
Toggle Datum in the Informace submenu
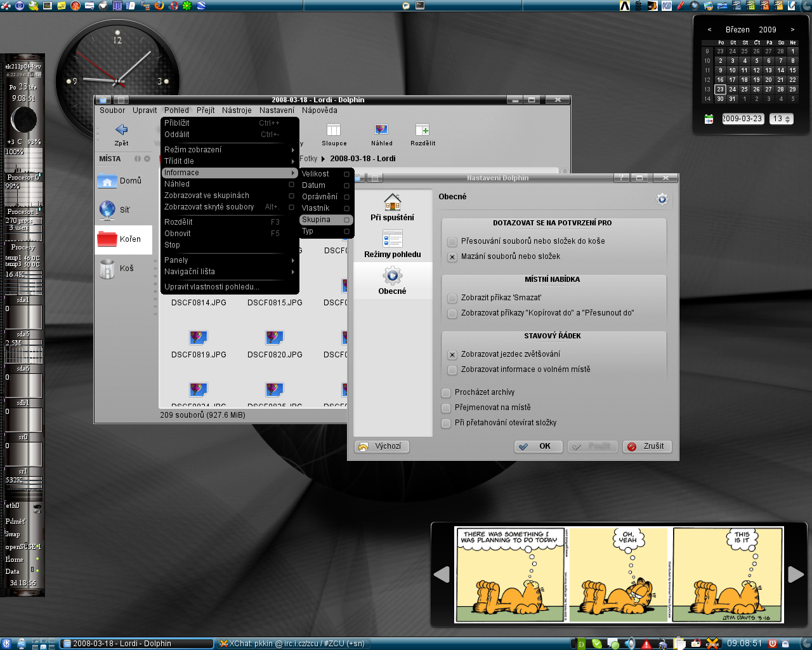(326, 185)
